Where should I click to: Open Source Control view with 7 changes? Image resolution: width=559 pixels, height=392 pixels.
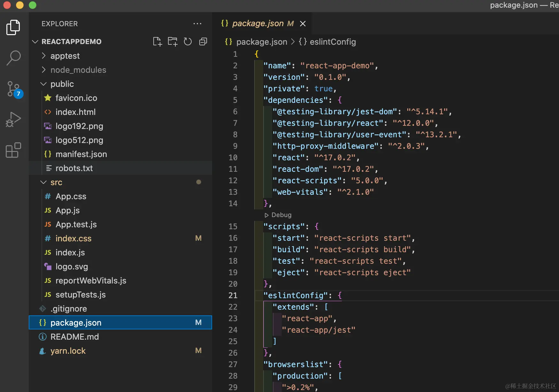13,89
